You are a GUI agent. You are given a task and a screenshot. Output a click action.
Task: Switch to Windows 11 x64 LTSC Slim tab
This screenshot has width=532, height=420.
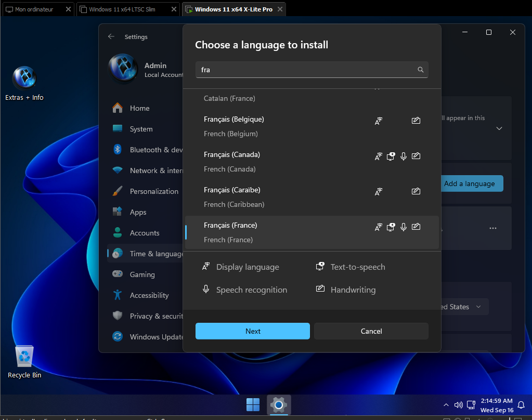pyautogui.click(x=122, y=9)
